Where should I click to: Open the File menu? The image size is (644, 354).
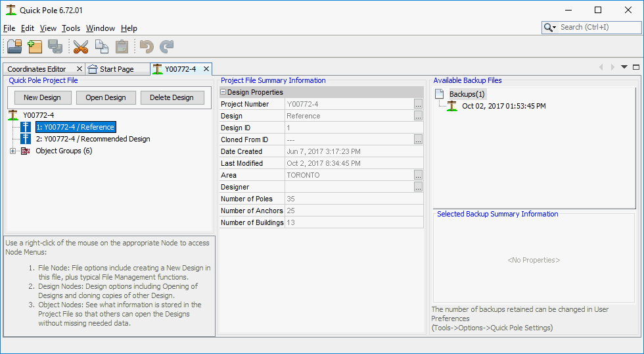click(x=9, y=28)
